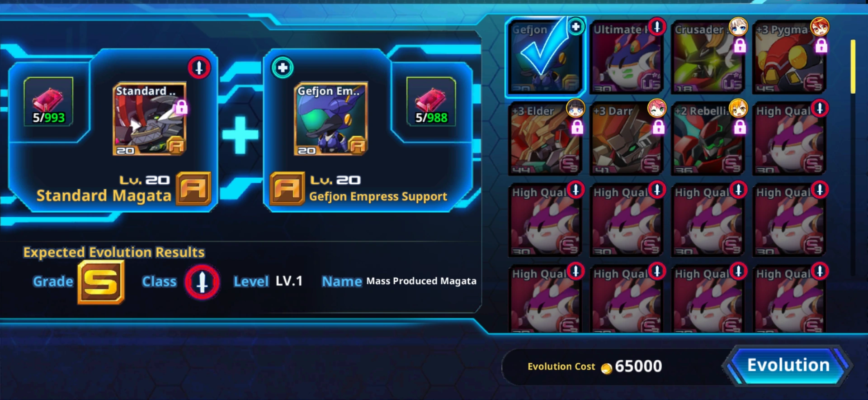
Task: Tap the expected S grade badge
Action: [101, 282]
